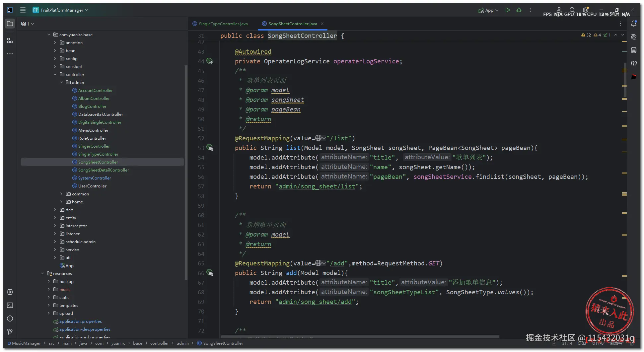644x352 pixels.
Task: Select the App class in project tree
Action: coord(69,265)
